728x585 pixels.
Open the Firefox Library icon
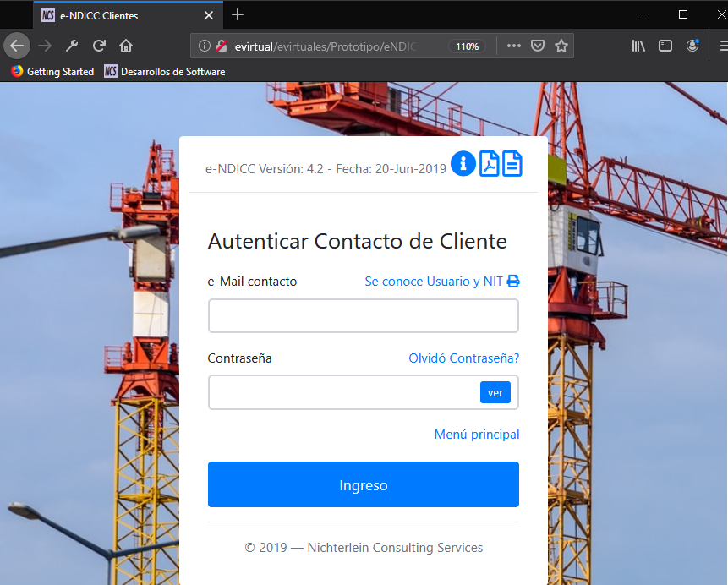point(638,46)
